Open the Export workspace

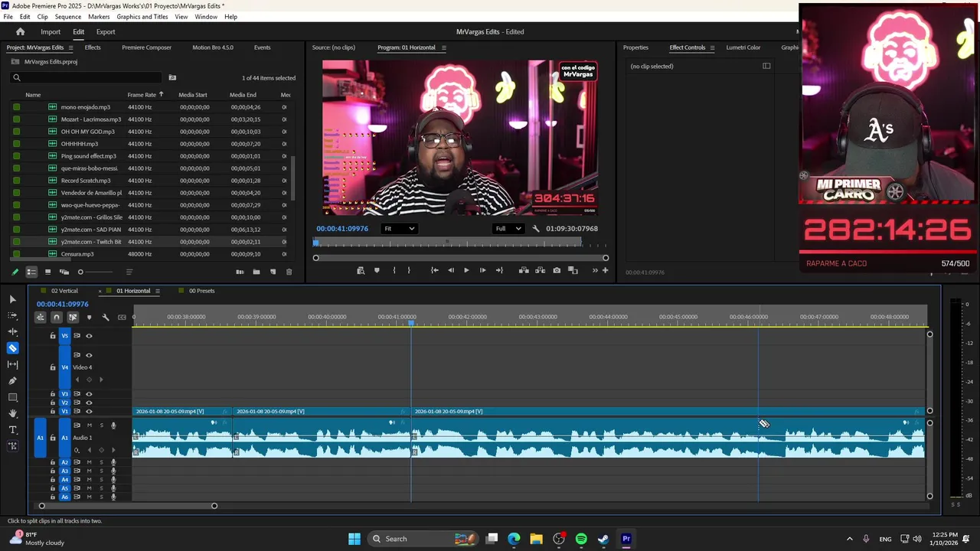pyautogui.click(x=106, y=31)
